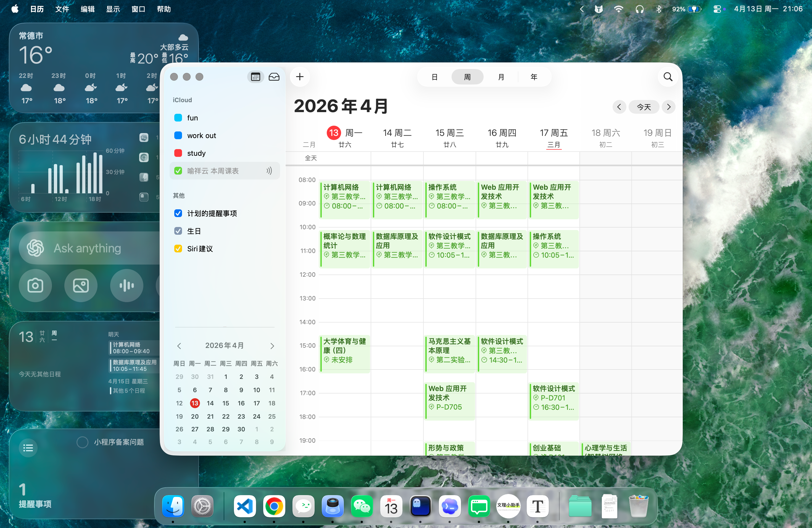Switch to the 月 view tab

pyautogui.click(x=500, y=77)
